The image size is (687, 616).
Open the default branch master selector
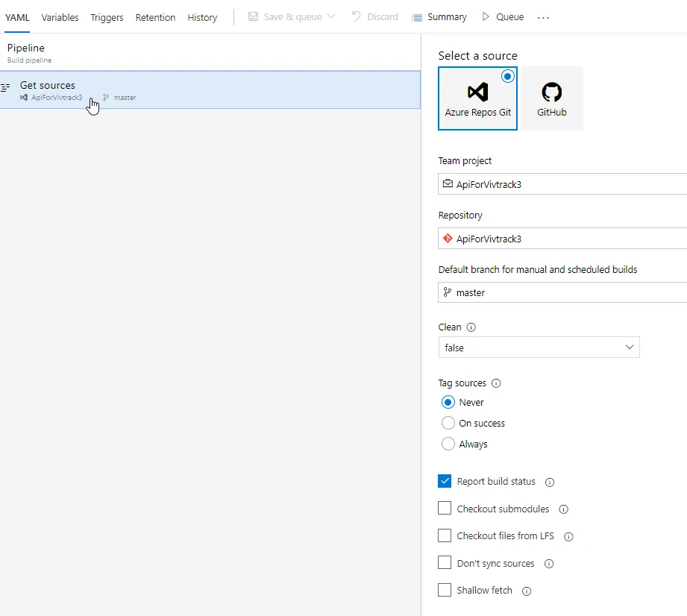coord(562,293)
